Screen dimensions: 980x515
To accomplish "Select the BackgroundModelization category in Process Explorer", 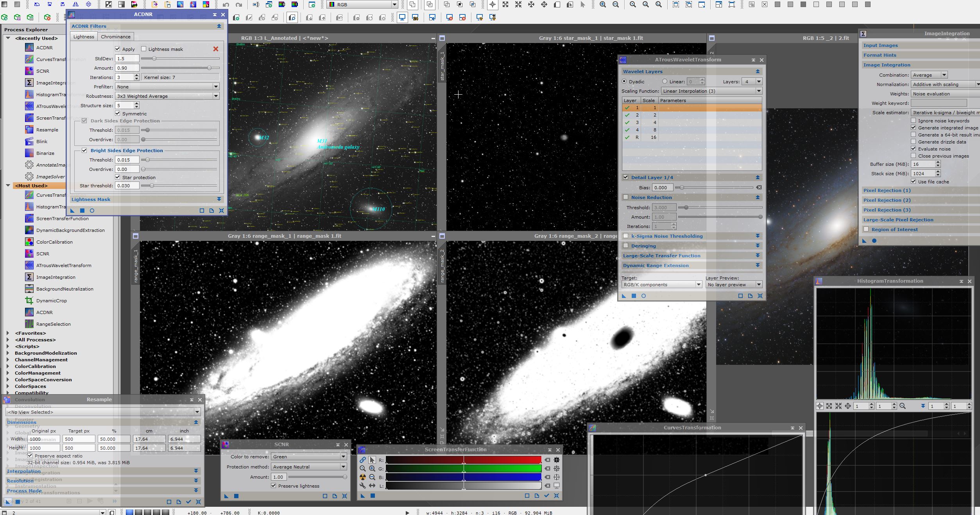I will click(x=46, y=353).
